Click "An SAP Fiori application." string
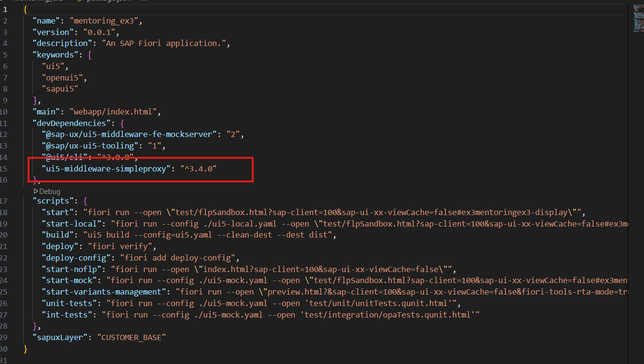This screenshot has width=644, height=364. (x=164, y=43)
